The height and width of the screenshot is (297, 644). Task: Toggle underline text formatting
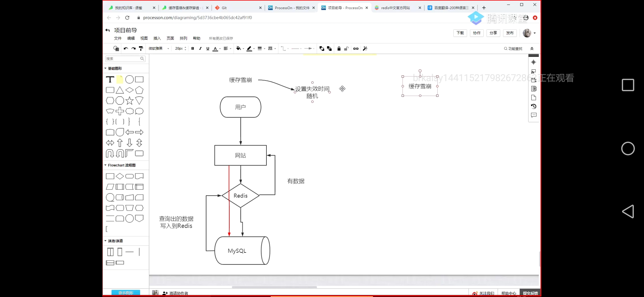pos(208,49)
